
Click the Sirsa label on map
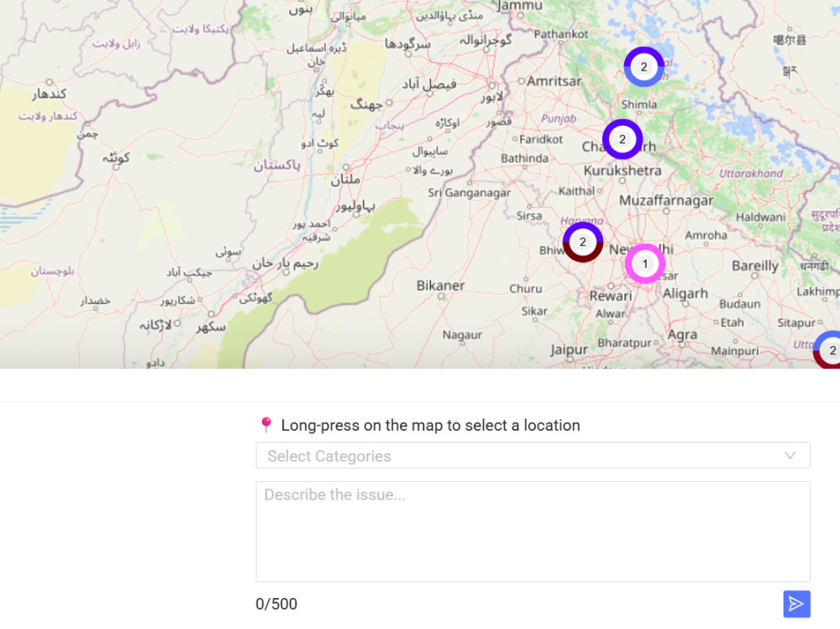click(x=528, y=215)
